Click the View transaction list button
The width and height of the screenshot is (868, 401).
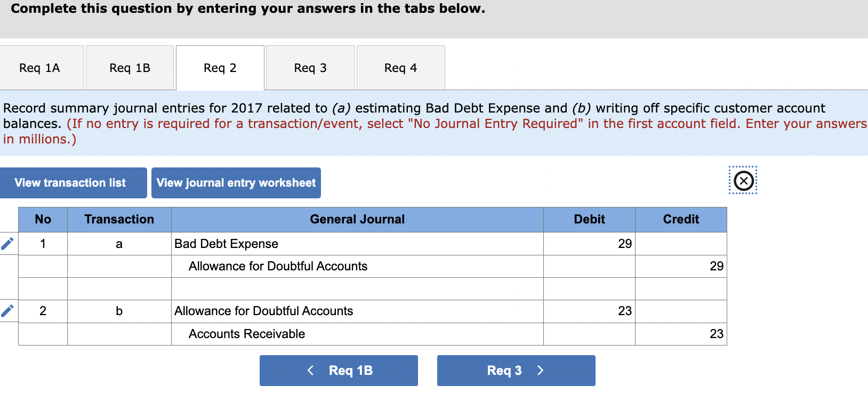tap(73, 182)
